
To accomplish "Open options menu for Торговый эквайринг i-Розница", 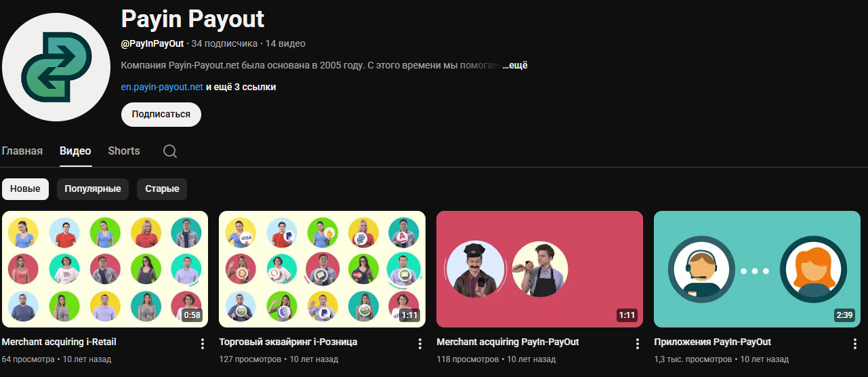I will [419, 344].
